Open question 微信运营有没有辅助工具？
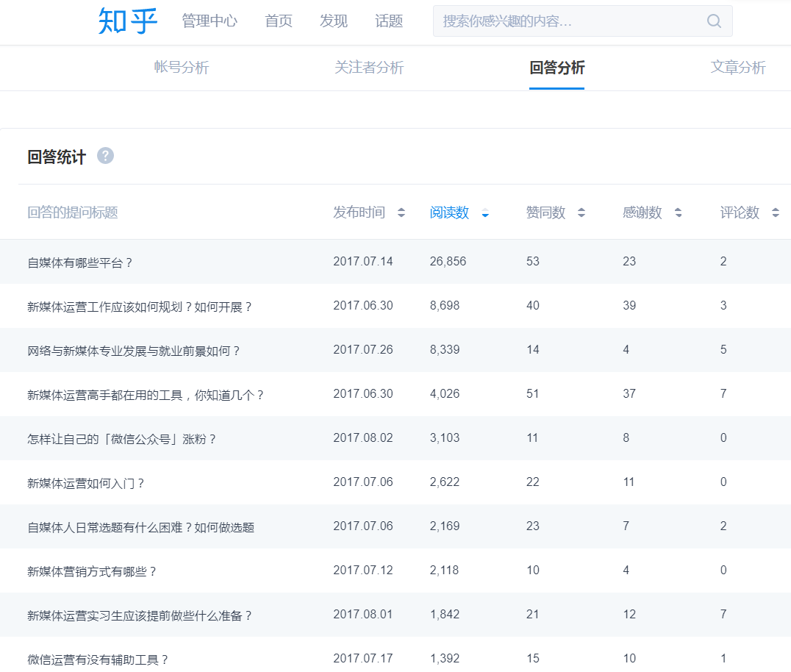791x672 pixels. click(98, 660)
